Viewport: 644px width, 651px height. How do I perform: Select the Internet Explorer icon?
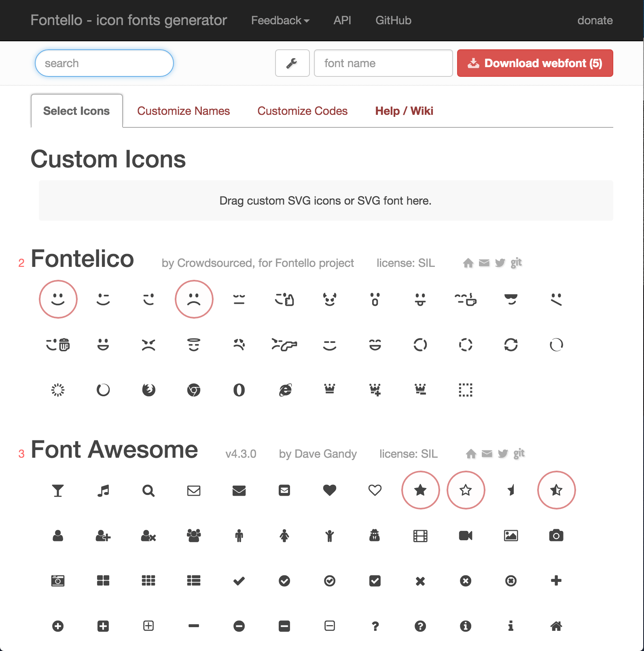point(285,390)
